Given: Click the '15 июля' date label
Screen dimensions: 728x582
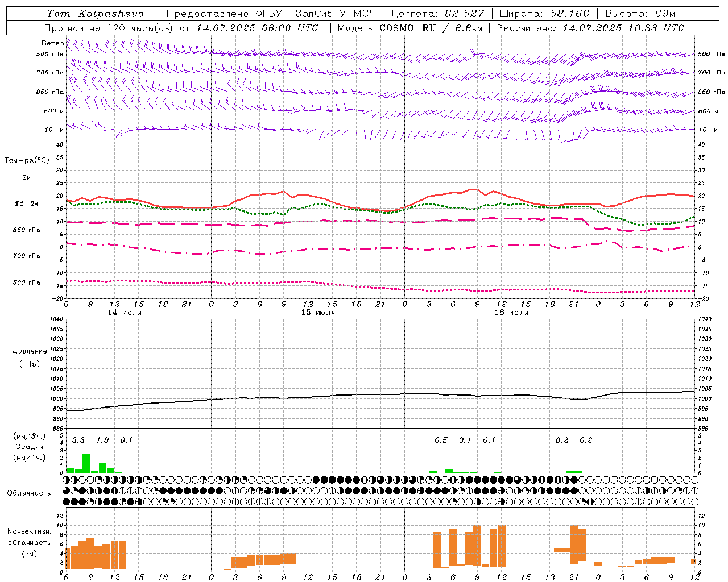Looking at the screenshot, I should pyautogui.click(x=318, y=313).
